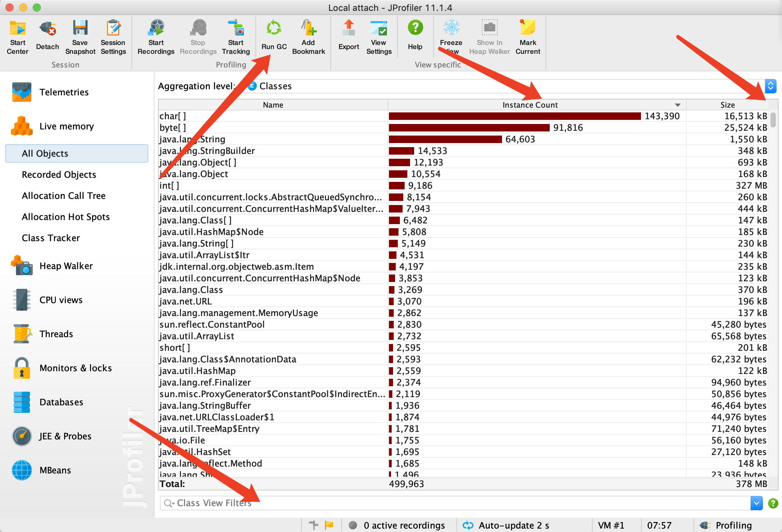This screenshot has width=782, height=532.
Task: Open the MBeans view
Action: 54,470
